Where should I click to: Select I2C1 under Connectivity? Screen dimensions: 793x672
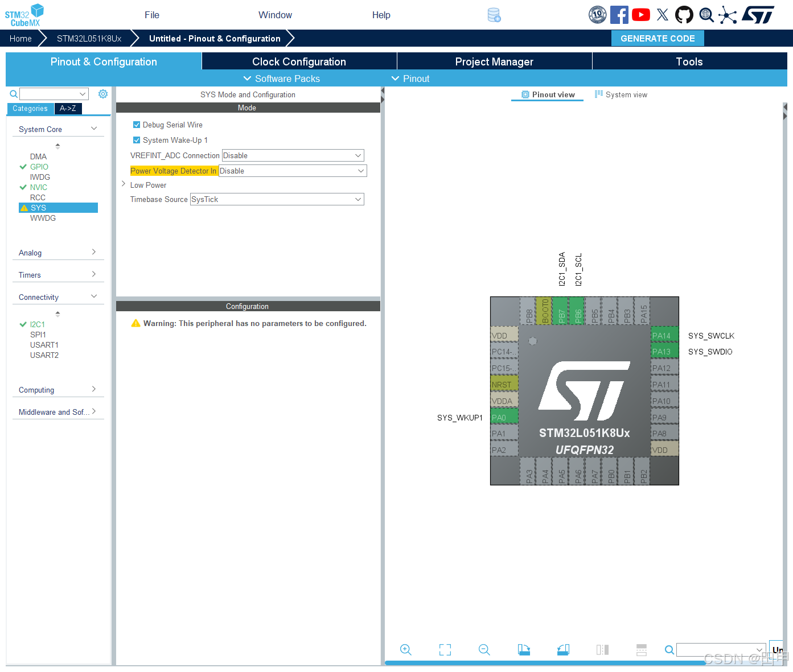[x=38, y=324]
